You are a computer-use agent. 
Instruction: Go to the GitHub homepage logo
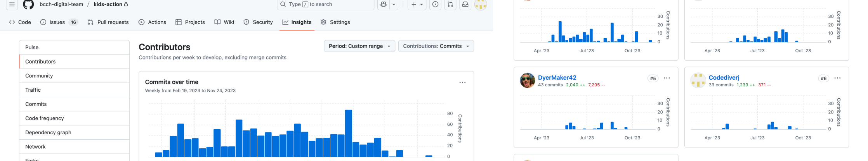point(28,4)
